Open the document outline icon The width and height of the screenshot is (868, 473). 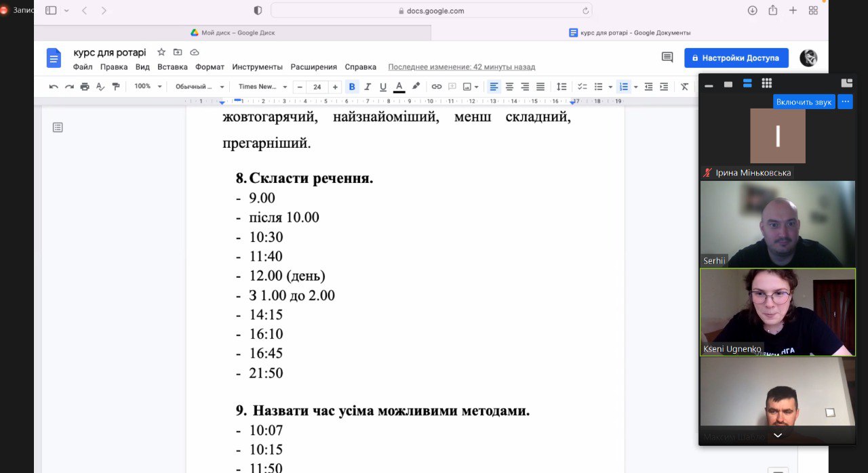(58, 127)
